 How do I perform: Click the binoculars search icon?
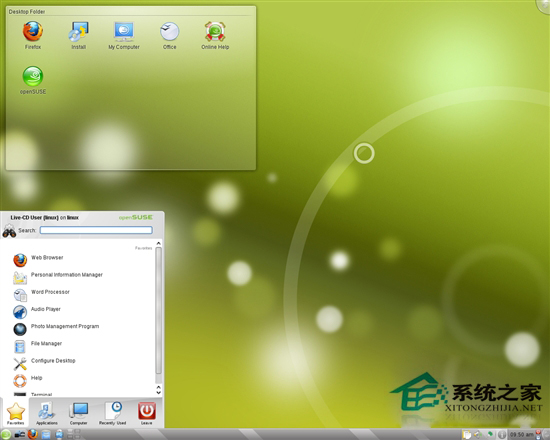coord(9,231)
